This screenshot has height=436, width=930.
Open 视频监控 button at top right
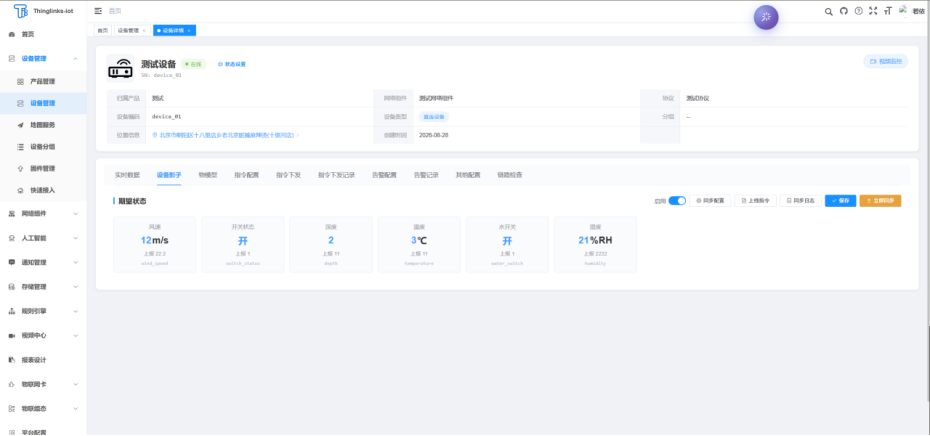coord(886,61)
